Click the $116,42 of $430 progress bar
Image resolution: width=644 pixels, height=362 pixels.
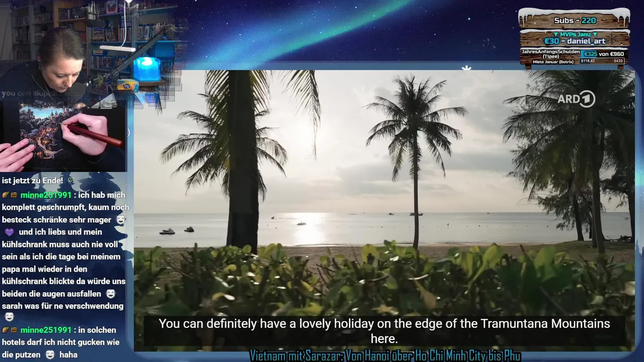602,61
